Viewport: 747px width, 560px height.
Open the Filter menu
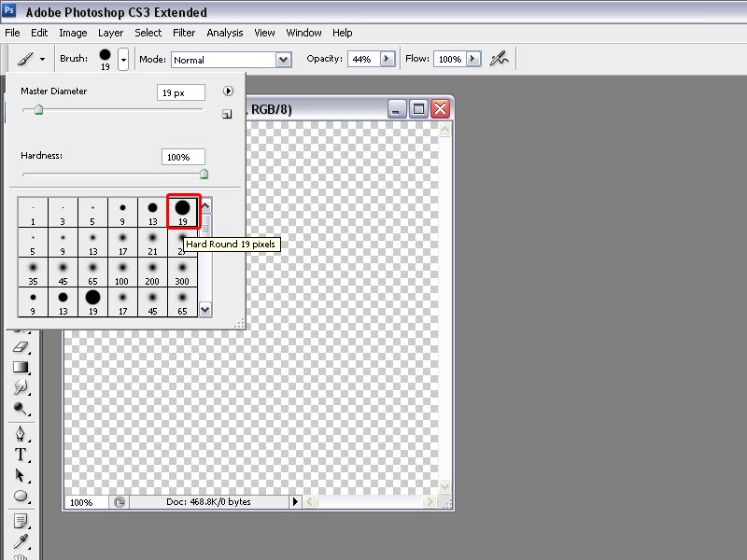(184, 33)
